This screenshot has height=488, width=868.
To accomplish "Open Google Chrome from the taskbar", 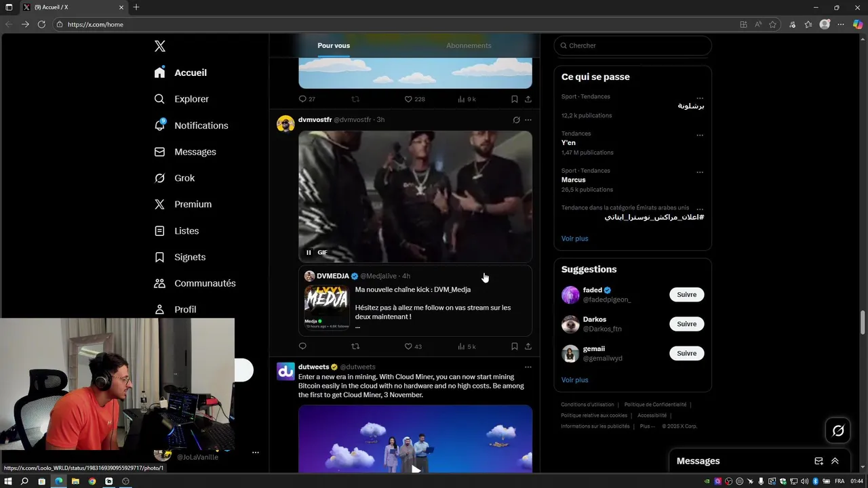I will click(x=92, y=481).
